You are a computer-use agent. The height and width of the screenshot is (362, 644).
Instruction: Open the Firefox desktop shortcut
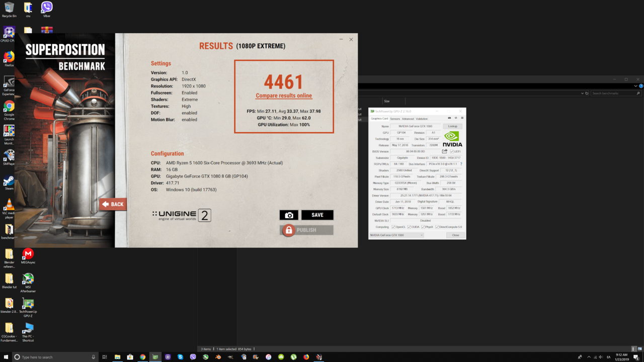point(9,59)
